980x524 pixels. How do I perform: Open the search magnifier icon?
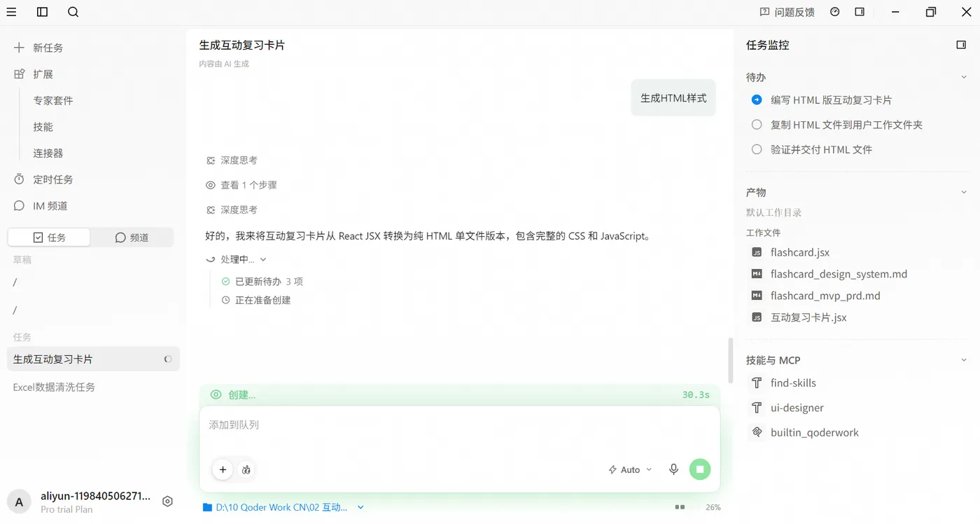[73, 12]
